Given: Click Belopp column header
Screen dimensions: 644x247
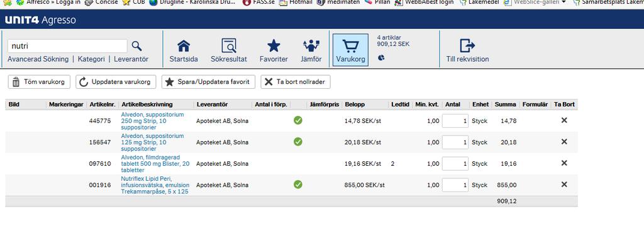Looking at the screenshot, I should coord(355,105).
